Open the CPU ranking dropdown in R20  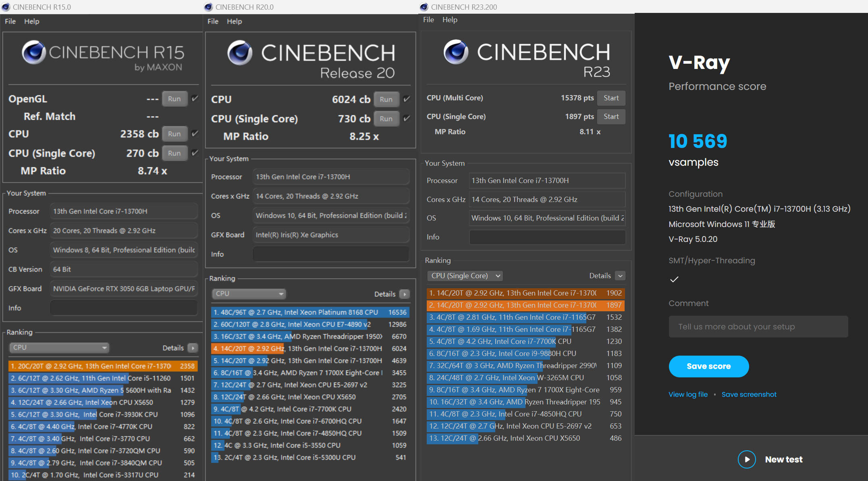[249, 294]
